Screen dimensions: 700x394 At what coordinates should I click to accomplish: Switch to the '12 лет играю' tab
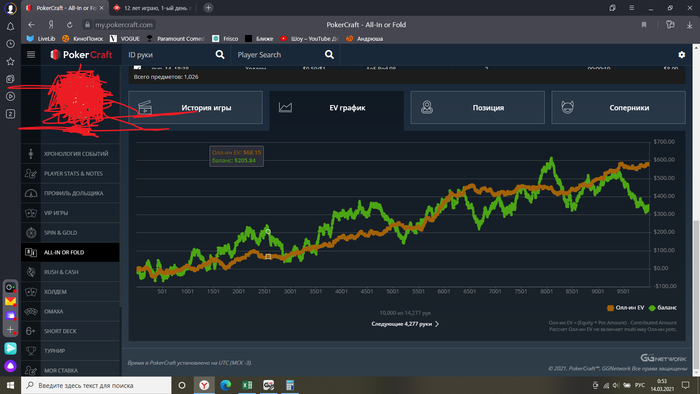(x=153, y=8)
